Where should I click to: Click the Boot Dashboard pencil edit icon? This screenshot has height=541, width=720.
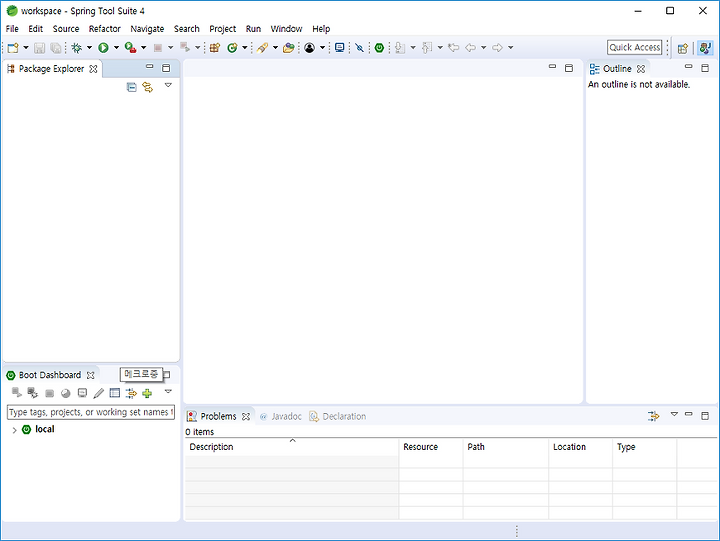[98, 393]
